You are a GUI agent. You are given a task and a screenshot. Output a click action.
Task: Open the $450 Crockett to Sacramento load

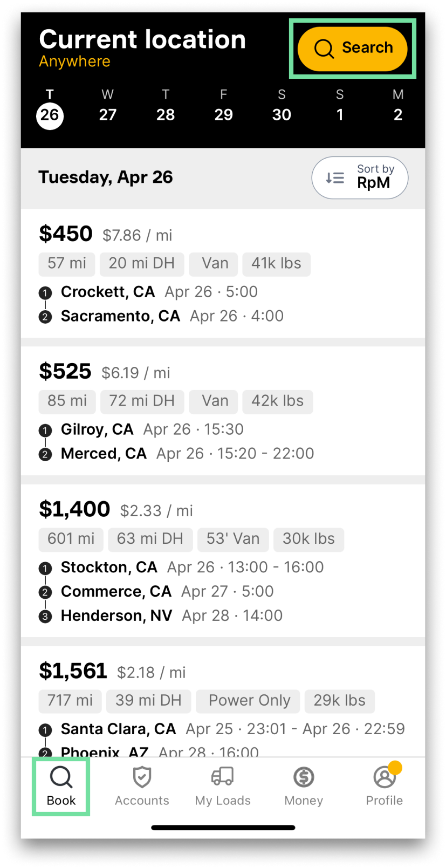tap(223, 274)
